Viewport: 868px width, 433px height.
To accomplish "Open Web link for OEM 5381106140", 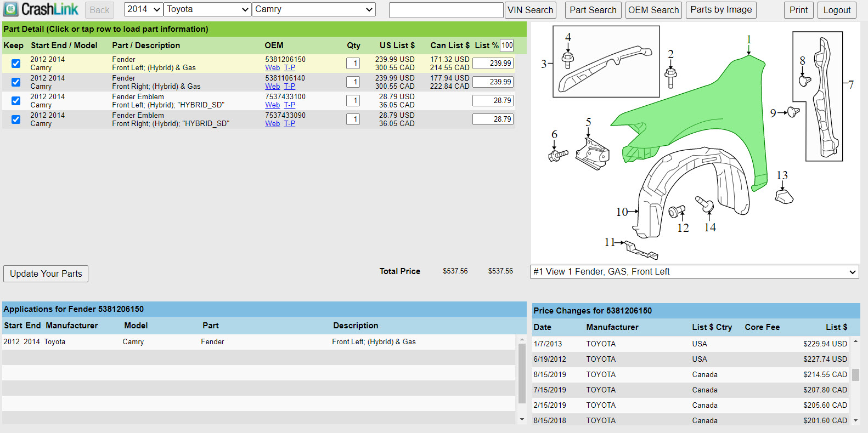I will coord(273,87).
